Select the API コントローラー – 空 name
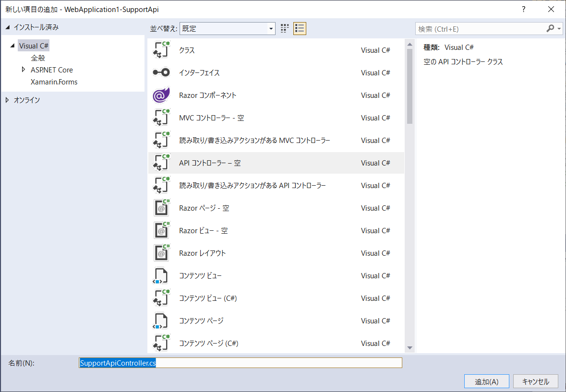The height and width of the screenshot is (392, 566). 210,163
